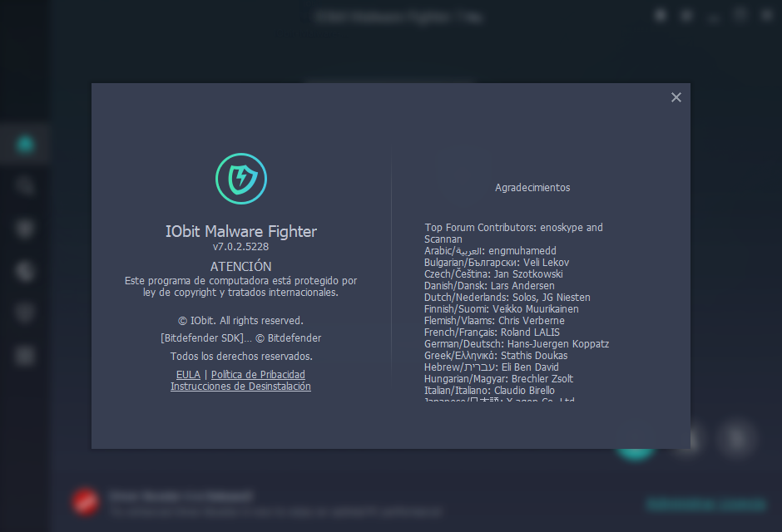The width and height of the screenshot is (782, 532).
Task: Select the Danish credit Lars Andersen
Action: point(489,286)
